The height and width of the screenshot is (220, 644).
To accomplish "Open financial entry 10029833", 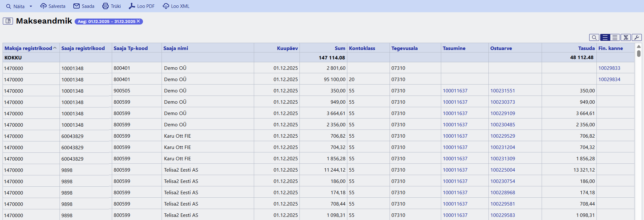I will [x=609, y=68].
